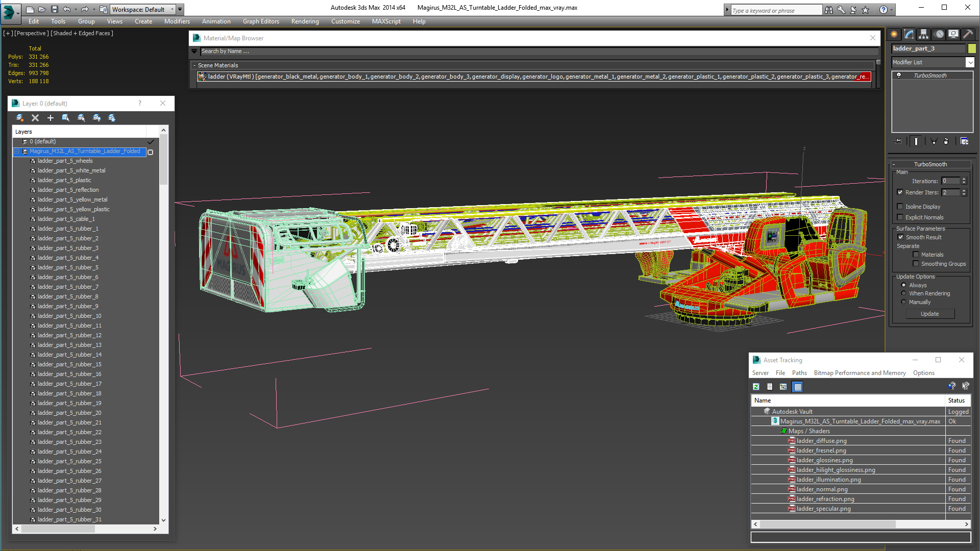
Task: Collapse the Scene Materials group
Action: point(194,65)
